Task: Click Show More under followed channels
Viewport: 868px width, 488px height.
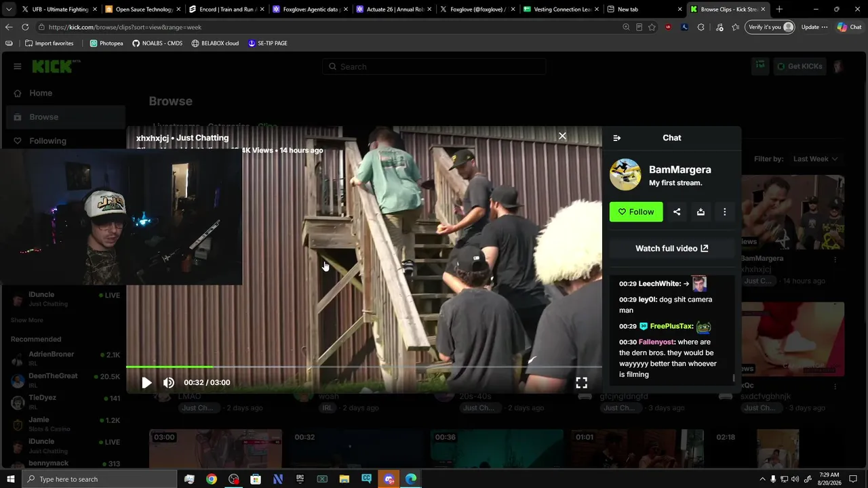Action: (x=26, y=320)
